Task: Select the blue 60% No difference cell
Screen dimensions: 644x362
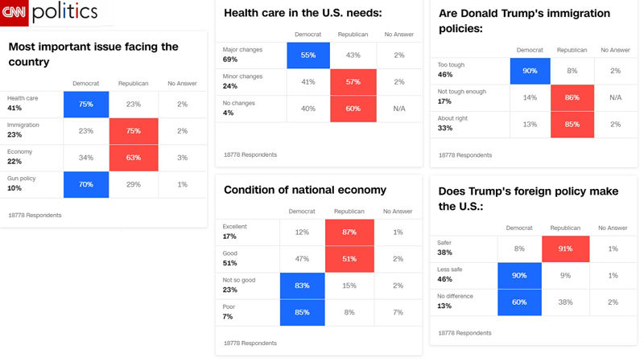Action: coord(520,302)
